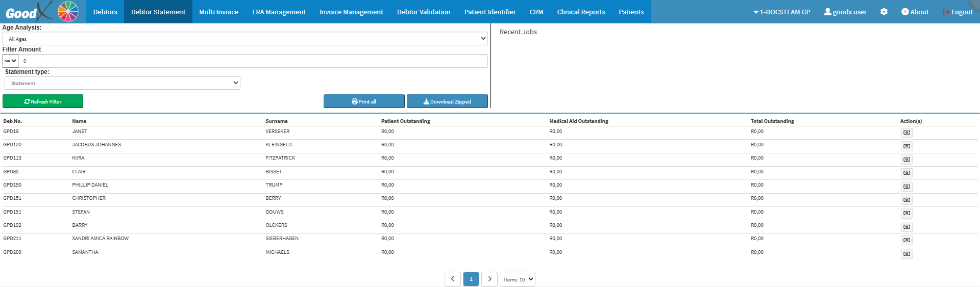
Task: Open action icon for Samantha Michaels
Action: (x=906, y=254)
